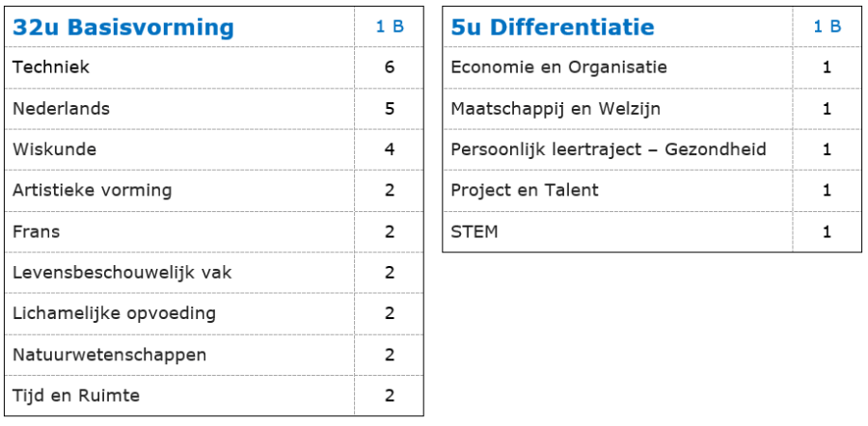The width and height of the screenshot is (868, 426).
Task: Click the Tijd en Ruimte label
Action: (x=76, y=395)
